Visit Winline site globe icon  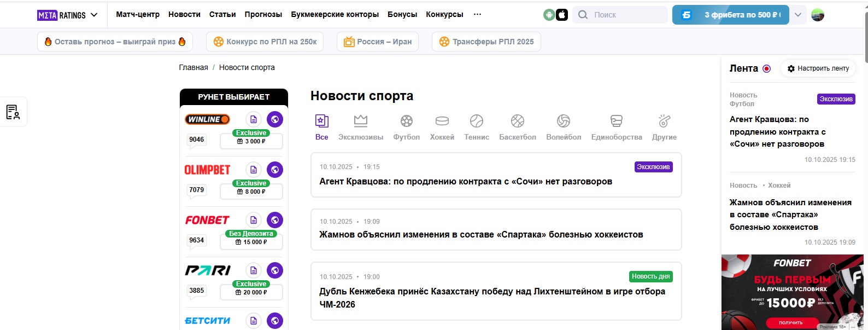[275, 119]
